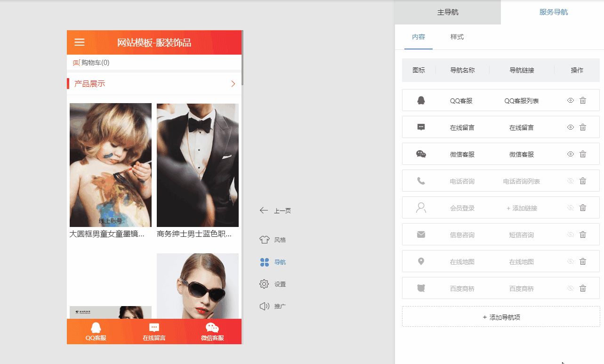Screen dimensions: 604x364
Task: Click the 添加导航项 button
Action: tap(501, 317)
